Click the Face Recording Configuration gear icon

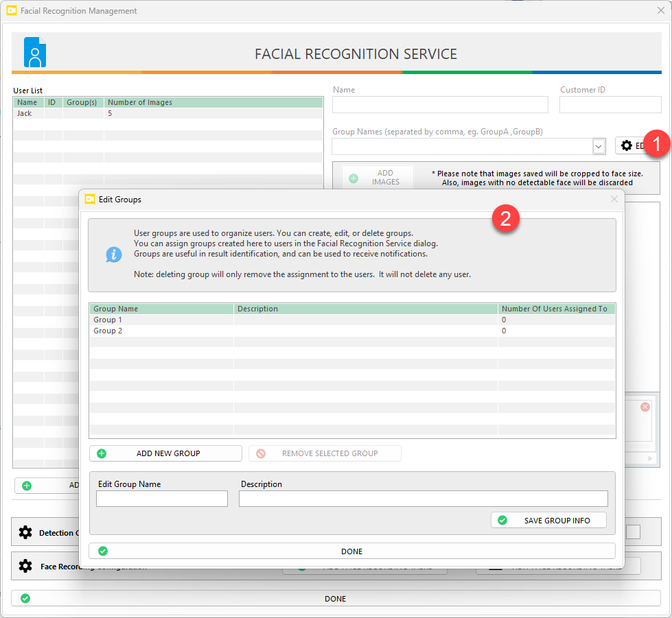pos(25,566)
